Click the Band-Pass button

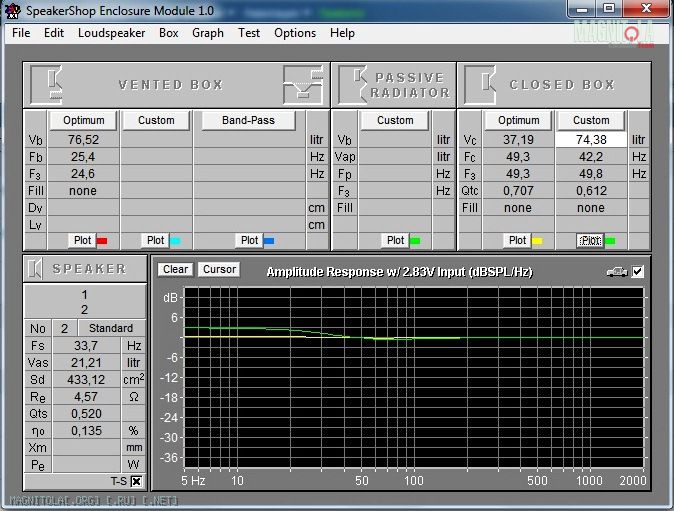tap(248, 120)
